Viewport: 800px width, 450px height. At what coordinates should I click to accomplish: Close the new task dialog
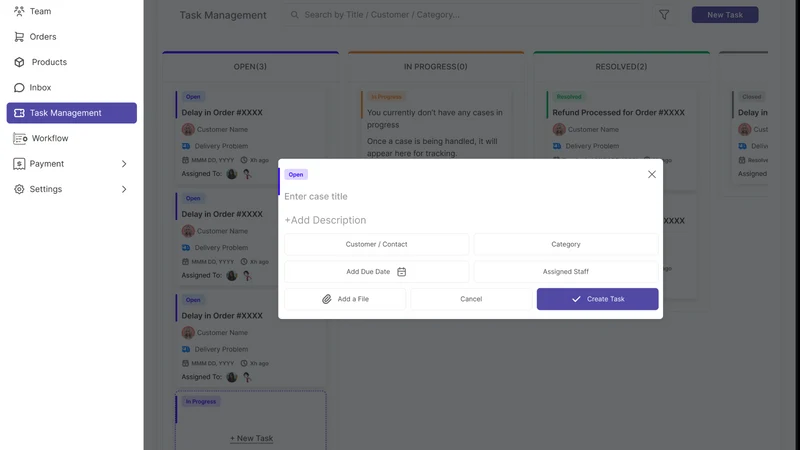tap(652, 174)
